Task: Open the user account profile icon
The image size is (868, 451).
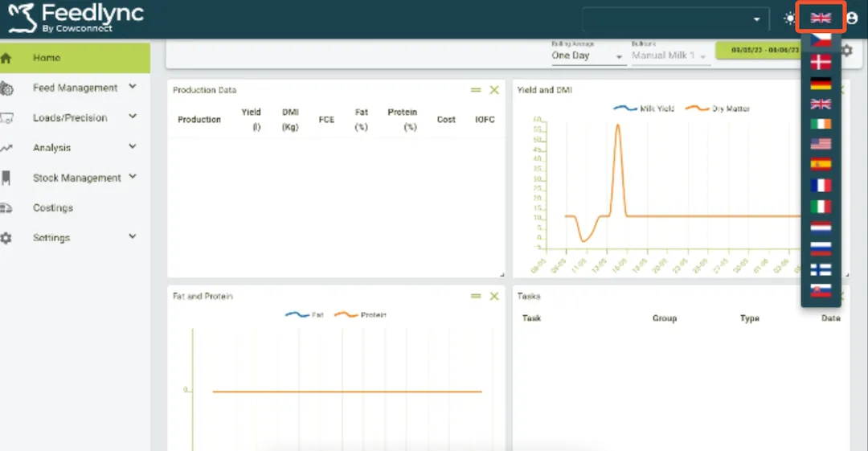Action: click(853, 18)
